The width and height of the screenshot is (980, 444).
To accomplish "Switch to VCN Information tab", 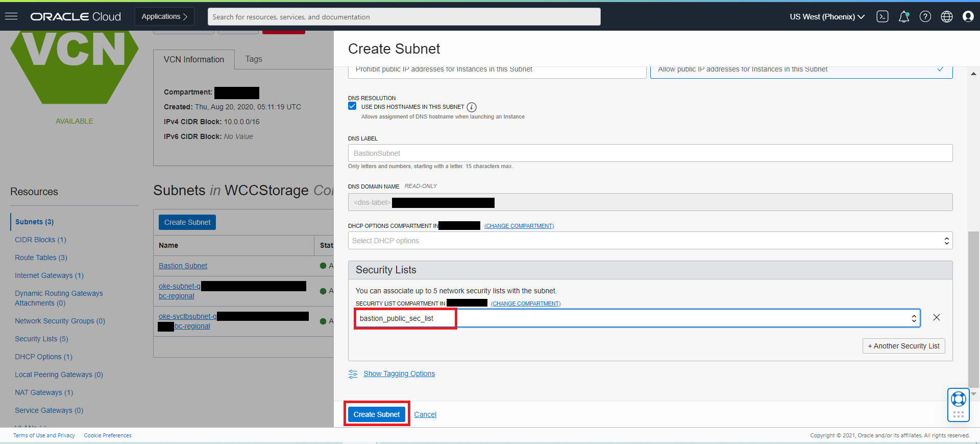I will coord(194,60).
